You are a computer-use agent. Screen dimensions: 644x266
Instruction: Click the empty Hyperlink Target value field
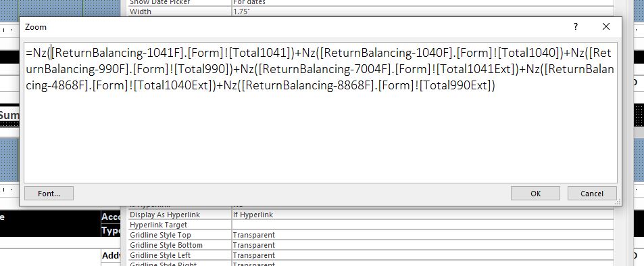(x=422, y=225)
